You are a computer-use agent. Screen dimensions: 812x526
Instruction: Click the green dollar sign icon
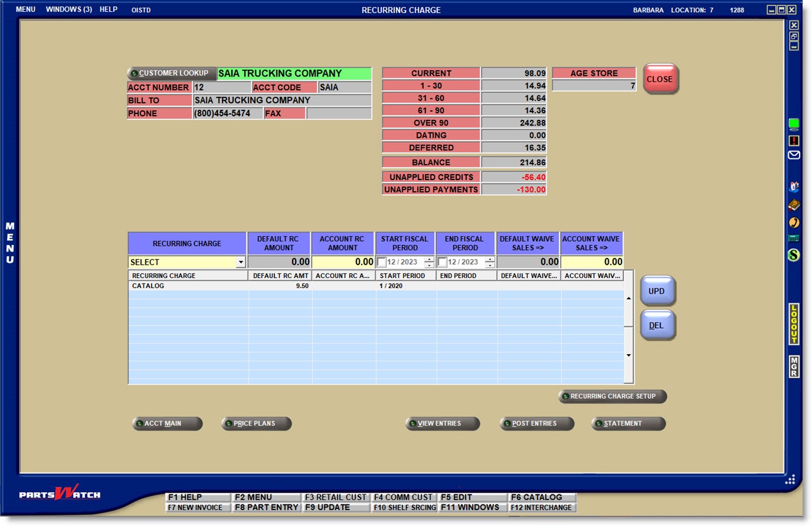tap(793, 255)
